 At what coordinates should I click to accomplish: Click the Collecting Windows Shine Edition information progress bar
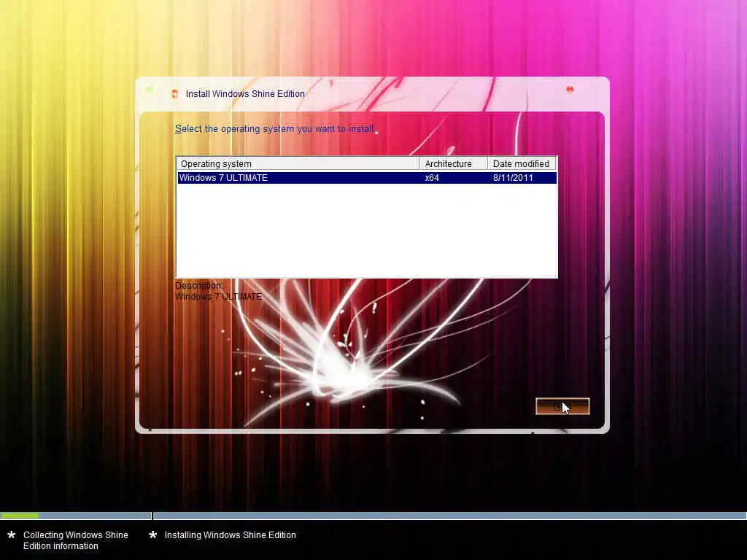[x=76, y=516]
